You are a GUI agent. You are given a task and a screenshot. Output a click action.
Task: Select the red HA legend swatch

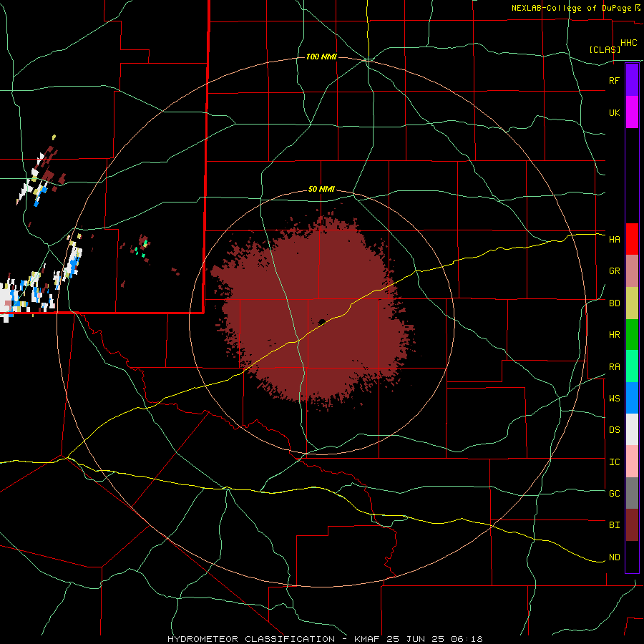pos(632,239)
